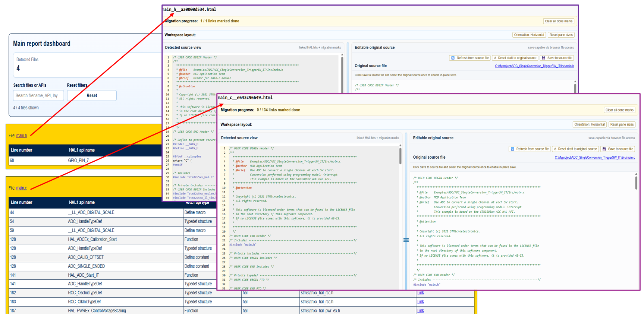The width and height of the screenshot is (644, 317).
Task: Click Reset pane sizes in main_h window
Action: point(561,35)
